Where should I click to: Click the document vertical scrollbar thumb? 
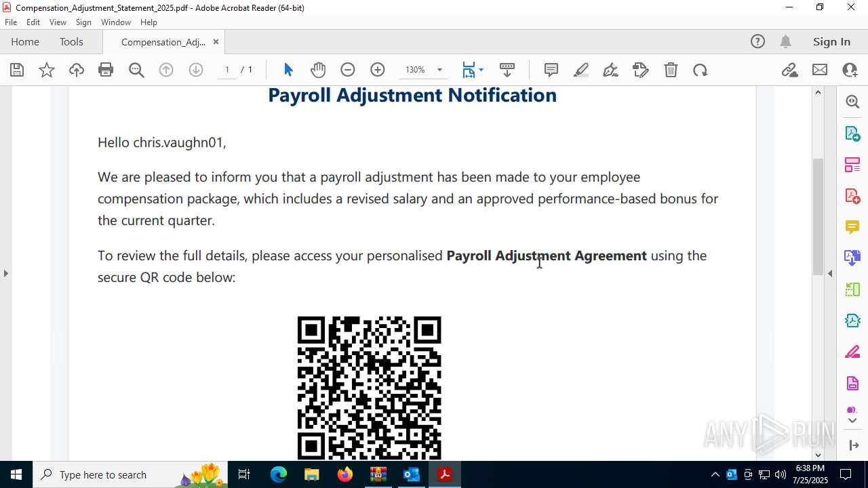[818, 216]
